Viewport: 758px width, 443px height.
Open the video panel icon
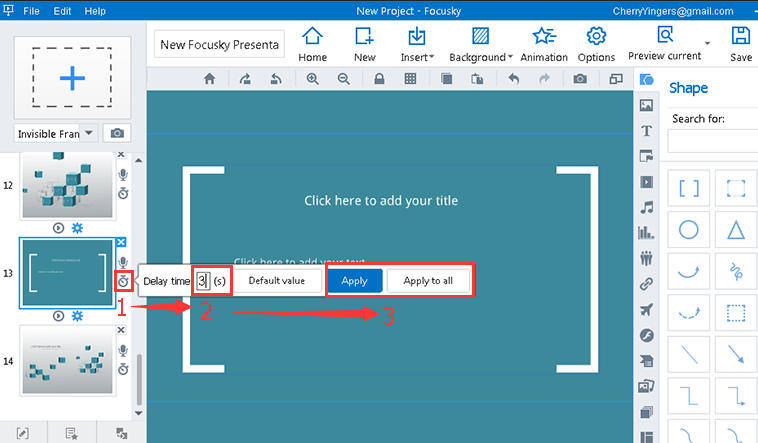click(x=646, y=182)
